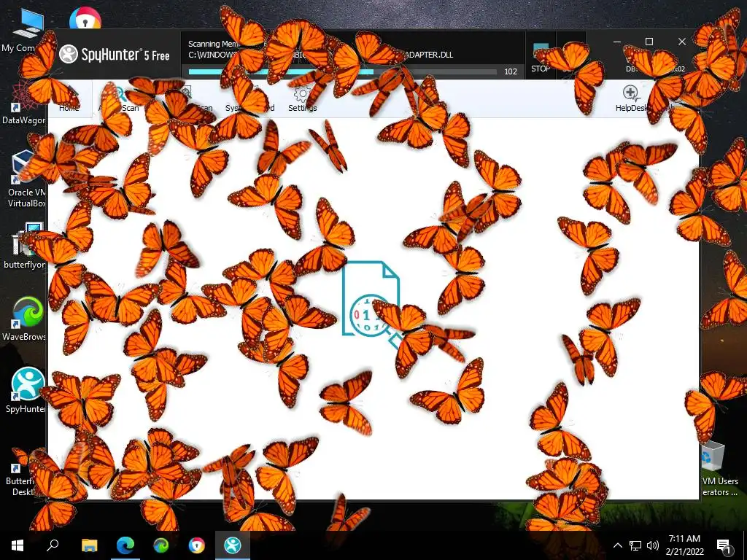Open the Settings gear in SpyHunter
This screenshot has width=747, height=560.
point(302,99)
